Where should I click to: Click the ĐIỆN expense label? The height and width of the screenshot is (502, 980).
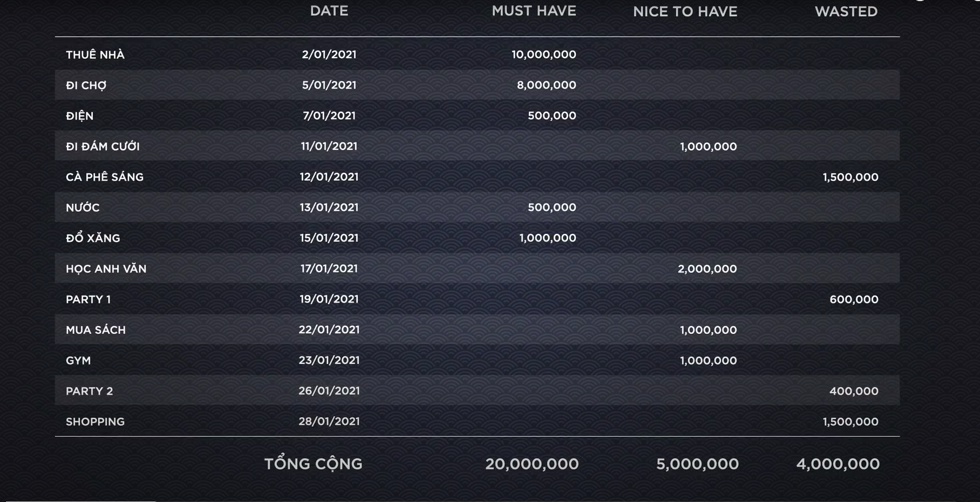click(x=79, y=116)
